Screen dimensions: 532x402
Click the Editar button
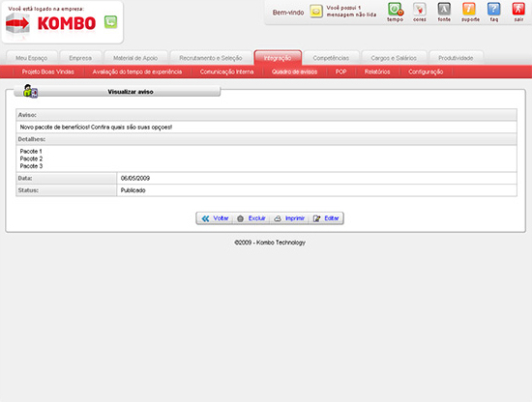click(x=326, y=218)
